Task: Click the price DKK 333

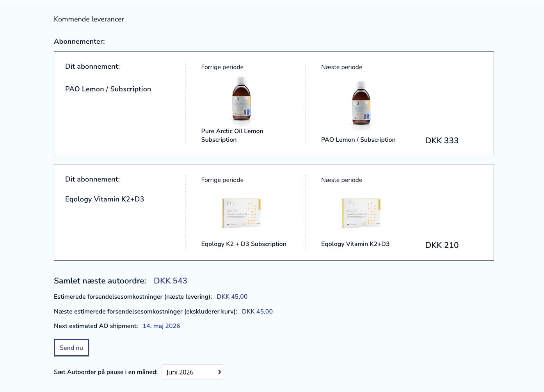Action: point(442,141)
